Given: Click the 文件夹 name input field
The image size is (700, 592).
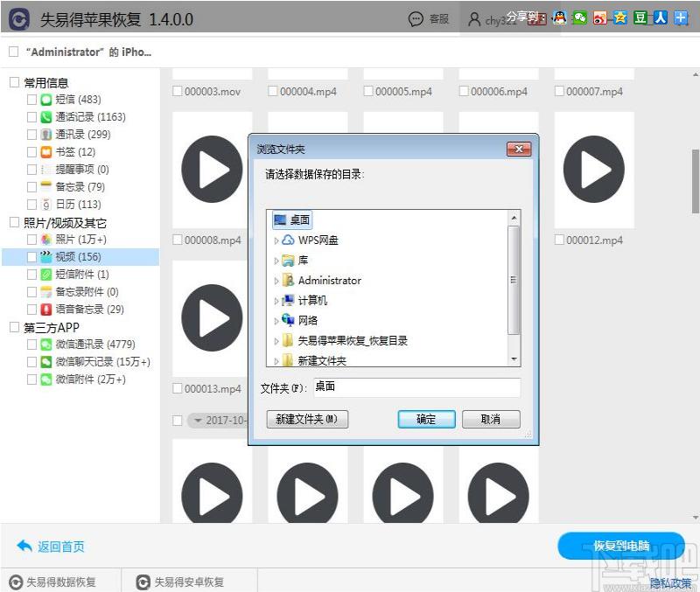Looking at the screenshot, I should [x=416, y=387].
